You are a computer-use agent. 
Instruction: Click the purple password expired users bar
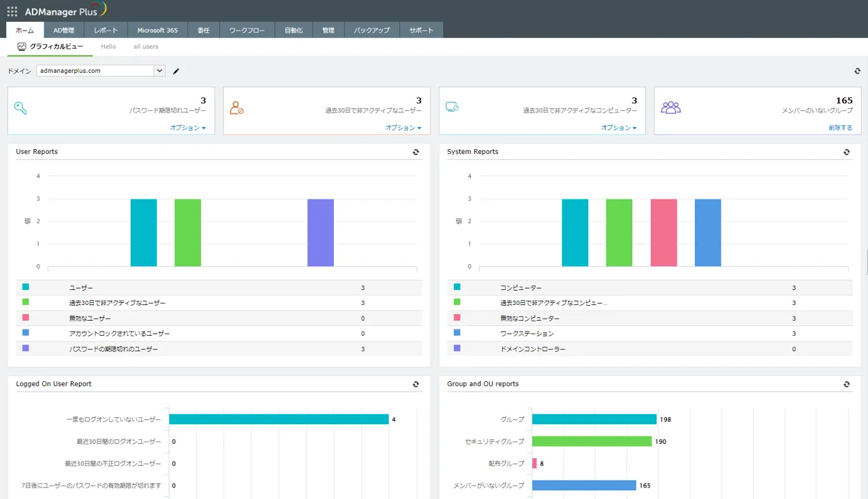(320, 232)
